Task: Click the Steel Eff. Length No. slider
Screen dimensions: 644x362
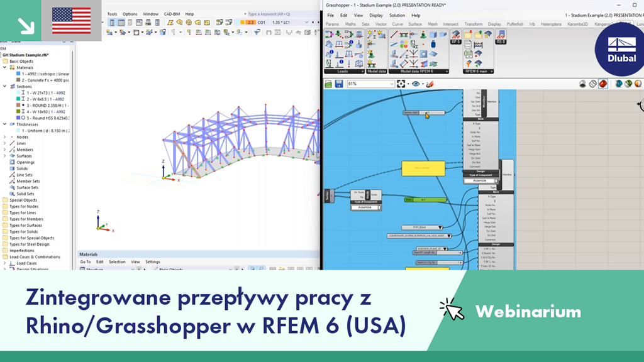Action: (438, 253)
